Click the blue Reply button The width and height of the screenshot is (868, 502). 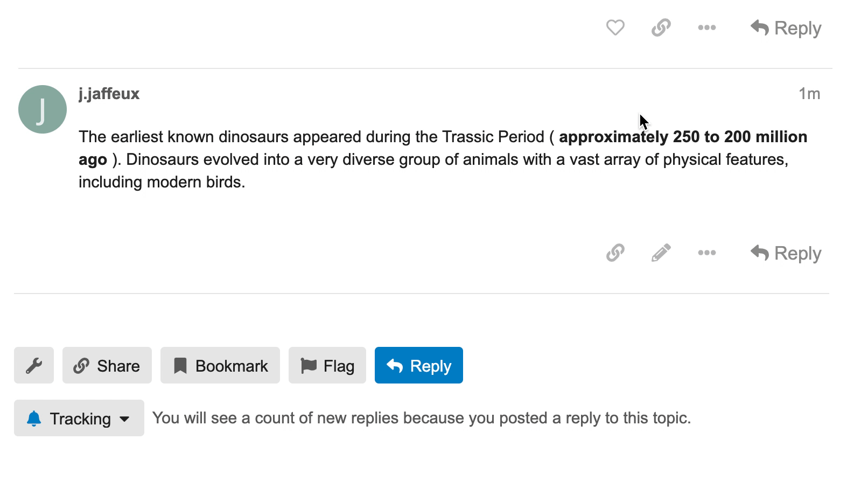pyautogui.click(x=419, y=366)
